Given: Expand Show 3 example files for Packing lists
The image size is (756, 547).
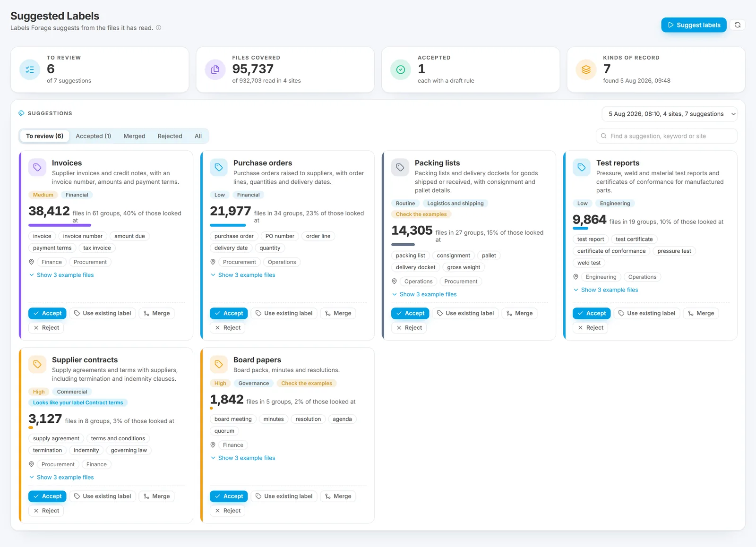Looking at the screenshot, I should pos(424,294).
